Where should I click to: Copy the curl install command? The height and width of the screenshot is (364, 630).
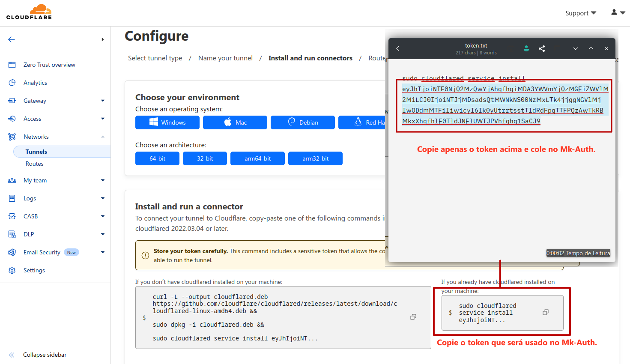(413, 317)
